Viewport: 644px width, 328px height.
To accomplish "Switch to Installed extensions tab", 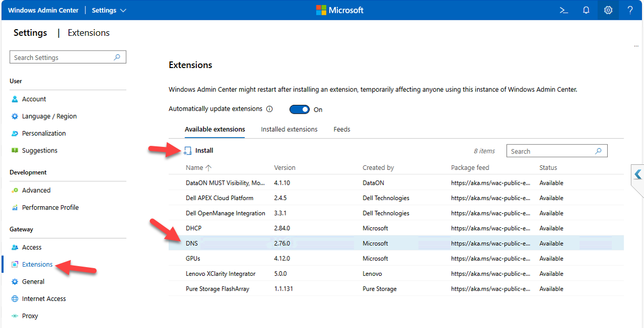I will 289,129.
